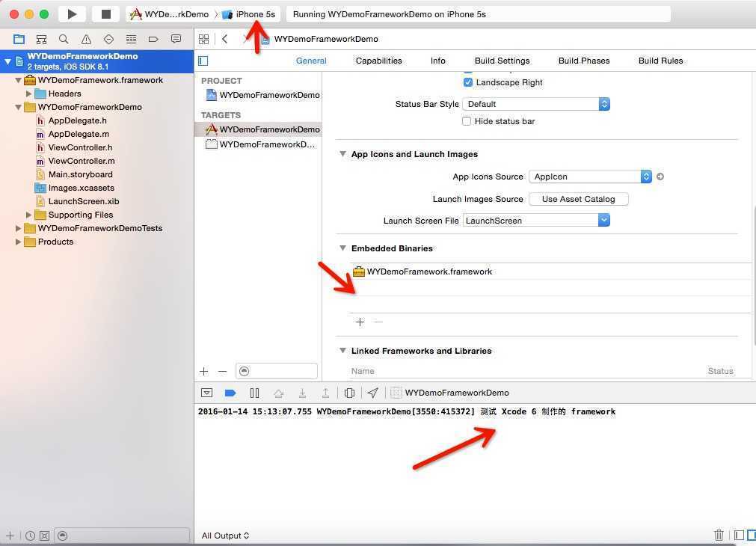This screenshot has width=756, height=546.
Task: Select the WYDe…rkDemo scheme in toolbar
Action: 170,14
